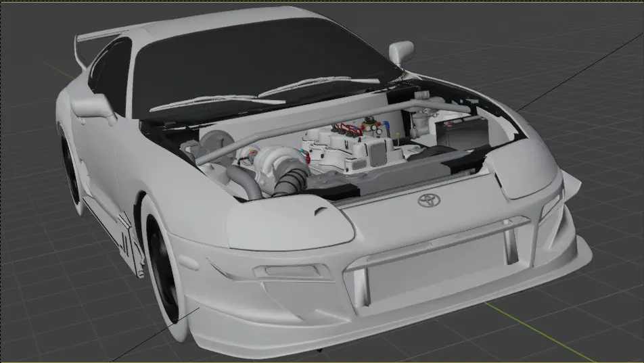Select the battery box in the engine bay

coord(462,132)
